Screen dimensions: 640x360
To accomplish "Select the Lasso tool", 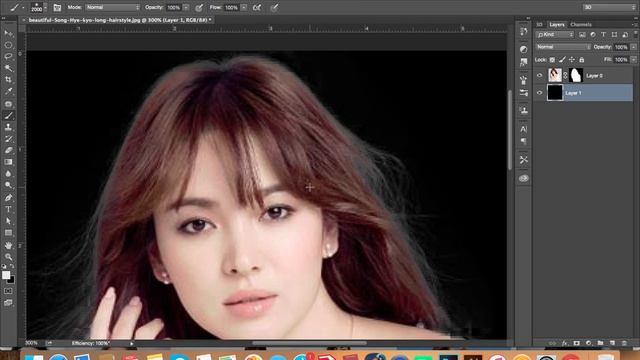I will click(x=8, y=56).
